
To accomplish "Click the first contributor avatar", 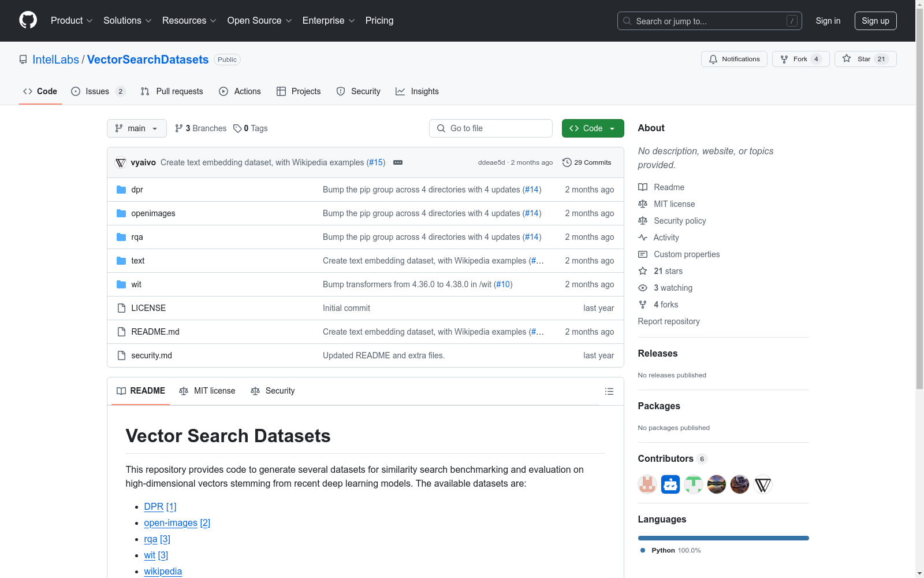I will (647, 484).
